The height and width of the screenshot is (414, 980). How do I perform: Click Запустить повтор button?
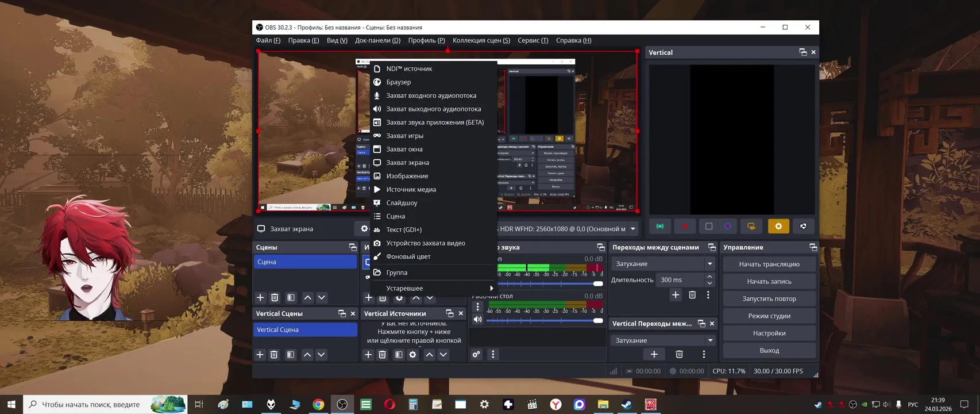click(x=769, y=298)
